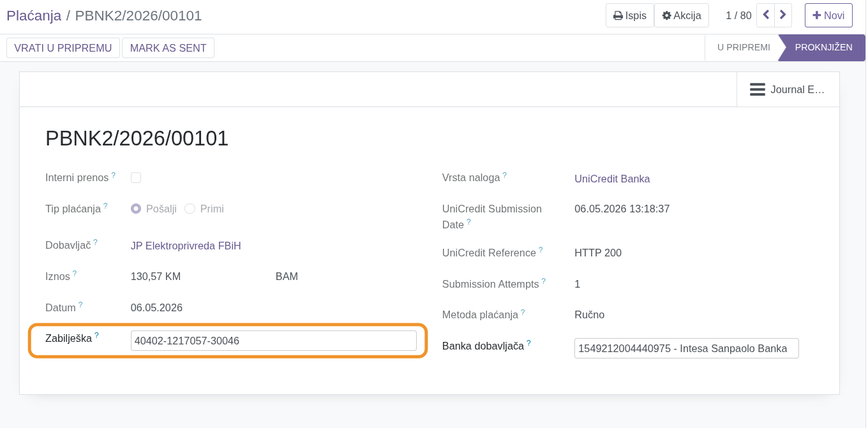Show help tooltip for Vrsta naloga
868x428 pixels.
click(504, 175)
